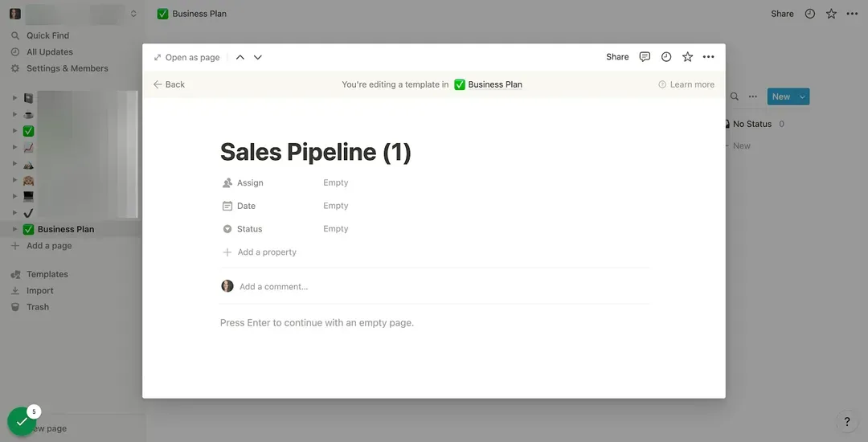Open the monkey face icon page in sidebar
Viewport: 868px width, 442px height.
click(28, 180)
